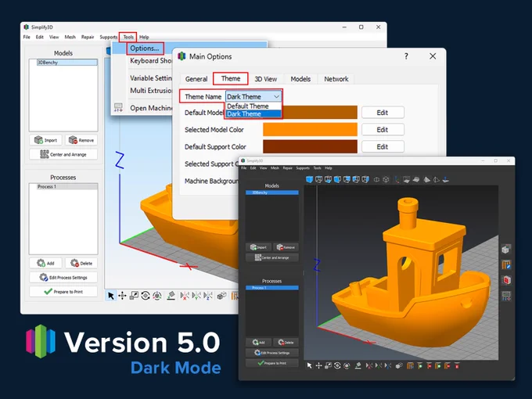Pick the move/translate tool in light window toolbar
Image resolution: width=532 pixels, height=399 pixels.
122,296
